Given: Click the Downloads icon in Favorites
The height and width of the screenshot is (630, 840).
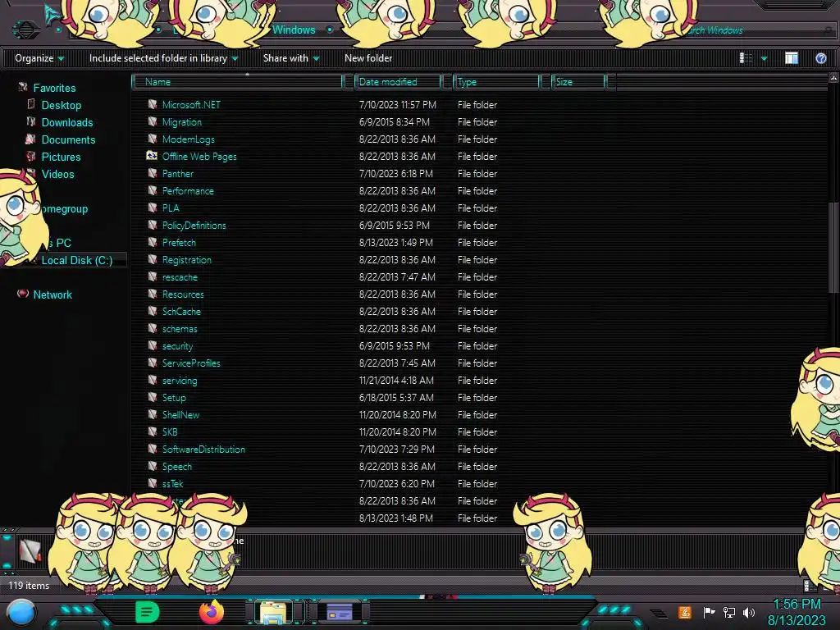Looking at the screenshot, I should pyautogui.click(x=31, y=121).
